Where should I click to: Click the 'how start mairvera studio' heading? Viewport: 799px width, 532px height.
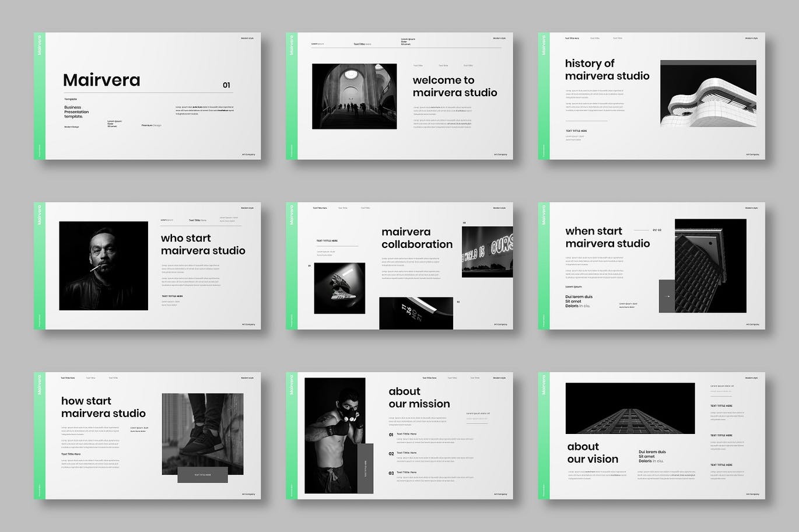(103, 407)
